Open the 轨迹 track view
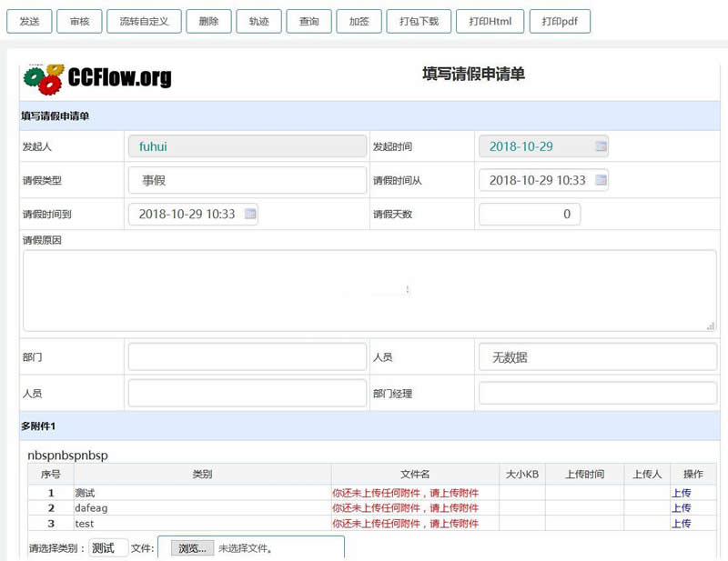728x561 pixels. tap(259, 21)
